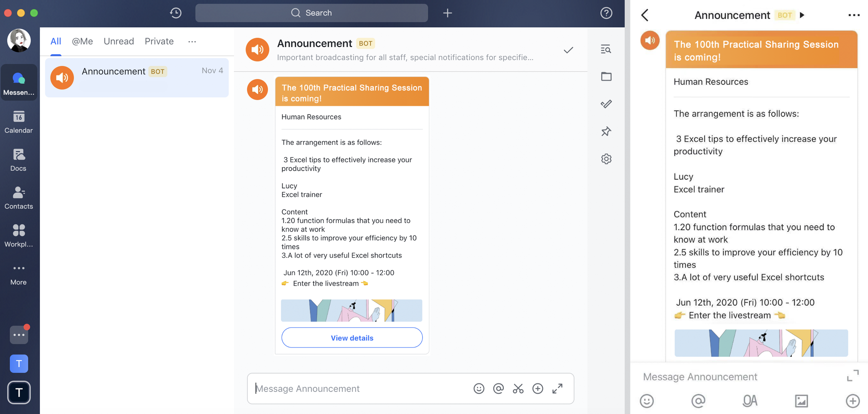The height and width of the screenshot is (414, 868).
Task: Click the Message Announcement input field
Action: [361, 389]
